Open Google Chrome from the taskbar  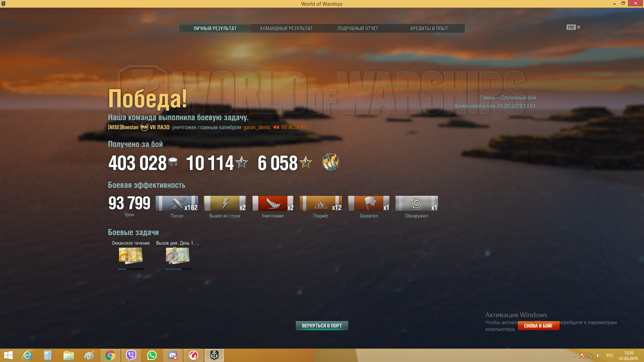pos(110,355)
